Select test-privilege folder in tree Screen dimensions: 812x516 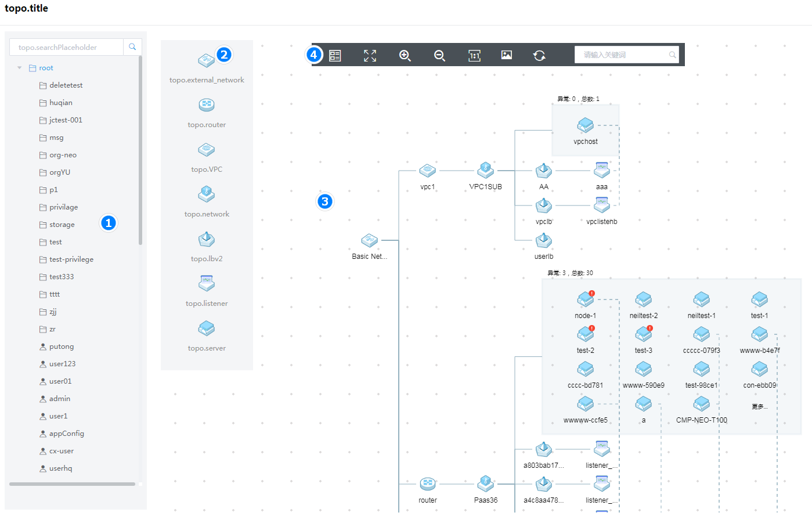point(71,259)
